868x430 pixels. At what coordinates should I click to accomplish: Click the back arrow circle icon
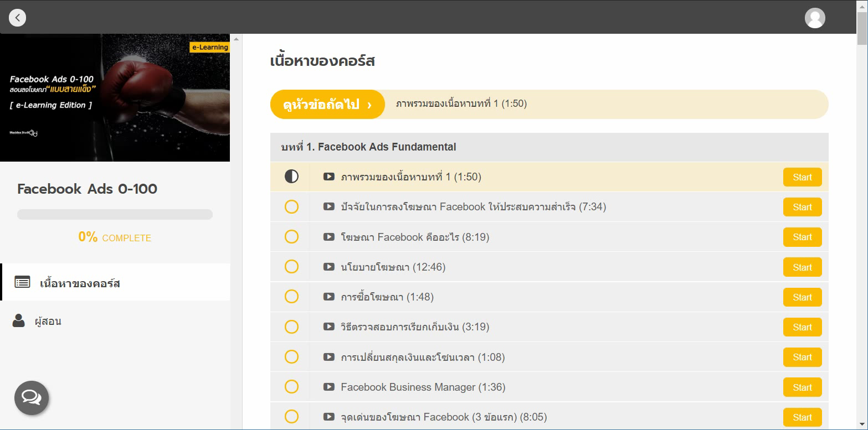pos(18,18)
